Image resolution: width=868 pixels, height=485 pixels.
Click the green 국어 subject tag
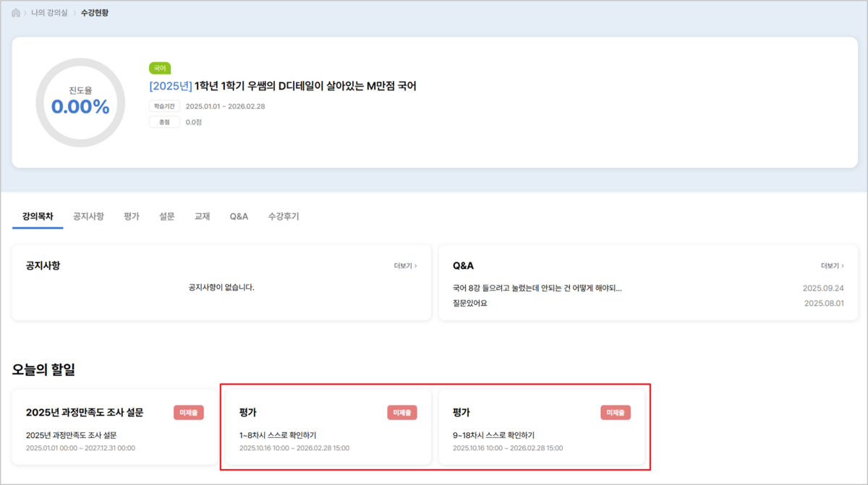click(x=160, y=68)
